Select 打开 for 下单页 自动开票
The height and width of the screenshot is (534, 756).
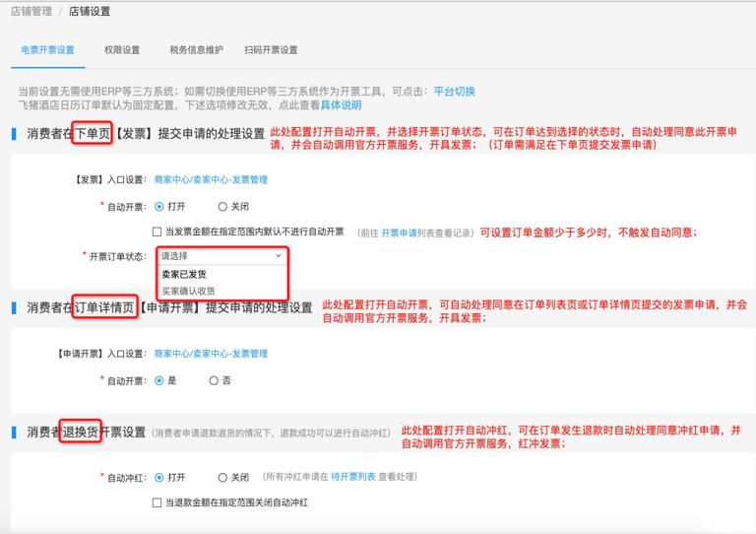coord(159,207)
